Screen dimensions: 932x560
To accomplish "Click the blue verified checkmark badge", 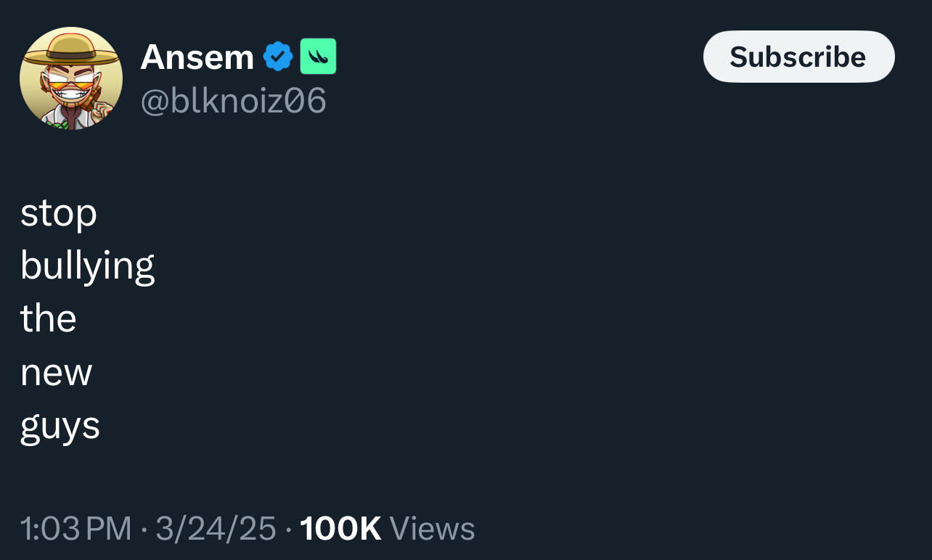I will pyautogui.click(x=277, y=57).
